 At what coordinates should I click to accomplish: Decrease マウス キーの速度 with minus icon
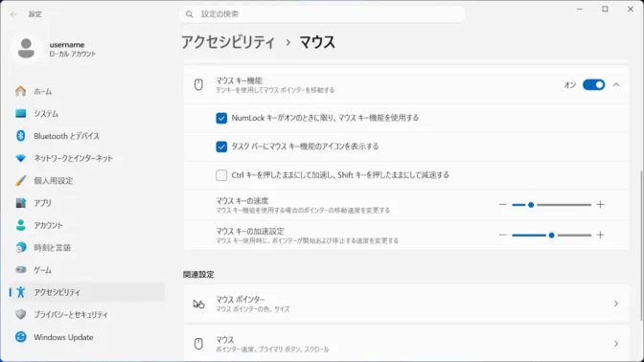(x=502, y=204)
